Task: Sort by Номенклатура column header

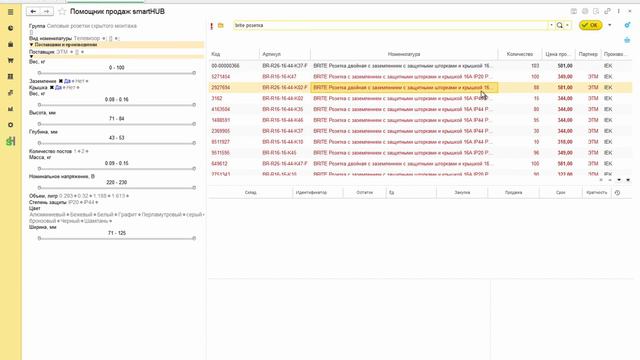Action: coord(404,54)
